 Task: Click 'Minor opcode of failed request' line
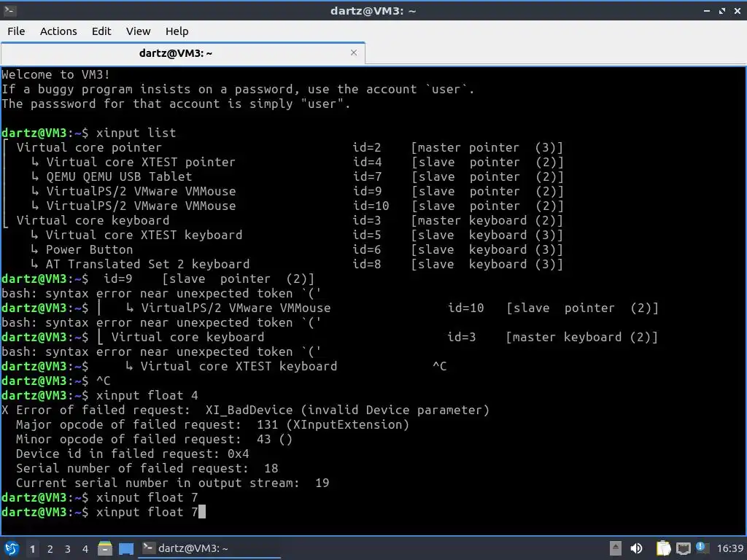pyautogui.click(x=154, y=439)
